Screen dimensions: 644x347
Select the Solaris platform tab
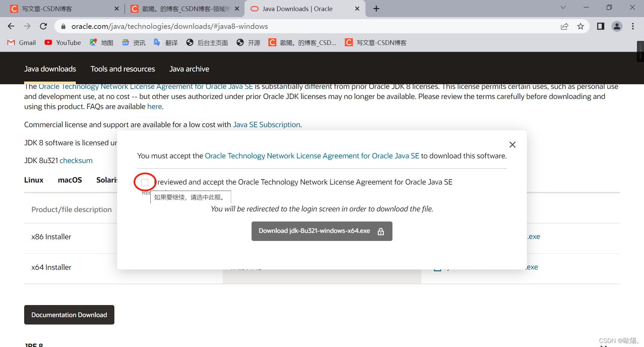coord(107,180)
